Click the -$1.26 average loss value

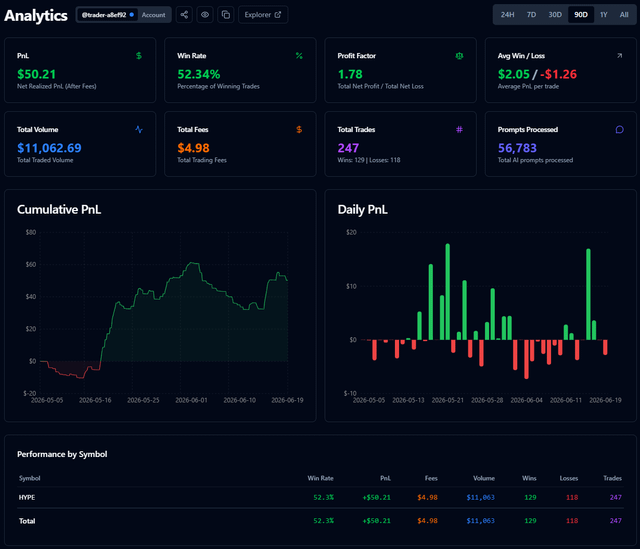558,74
